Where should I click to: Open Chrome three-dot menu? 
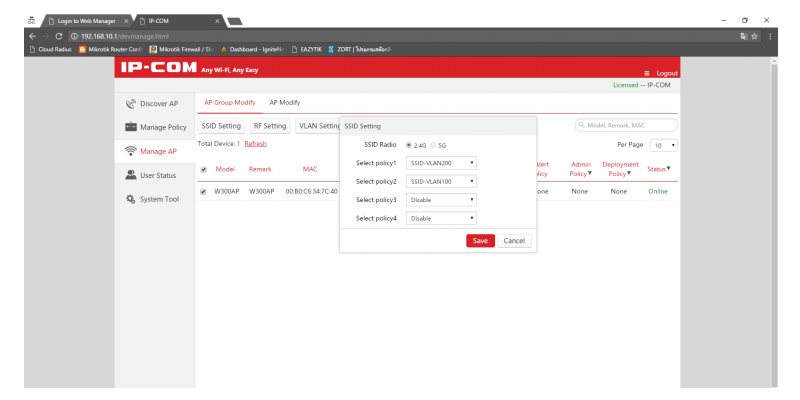770,36
